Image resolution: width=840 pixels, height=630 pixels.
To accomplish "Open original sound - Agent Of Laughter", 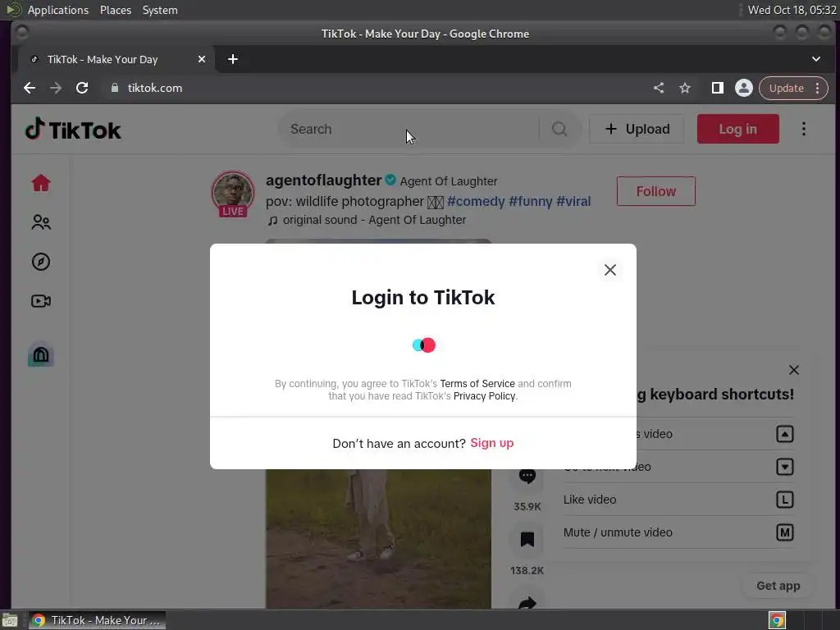I will pos(367,220).
